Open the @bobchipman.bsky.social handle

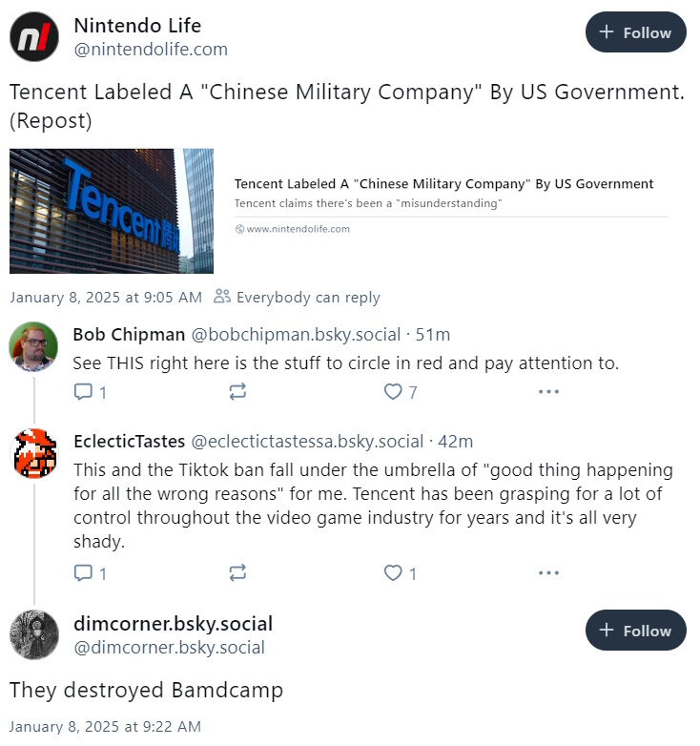click(296, 335)
